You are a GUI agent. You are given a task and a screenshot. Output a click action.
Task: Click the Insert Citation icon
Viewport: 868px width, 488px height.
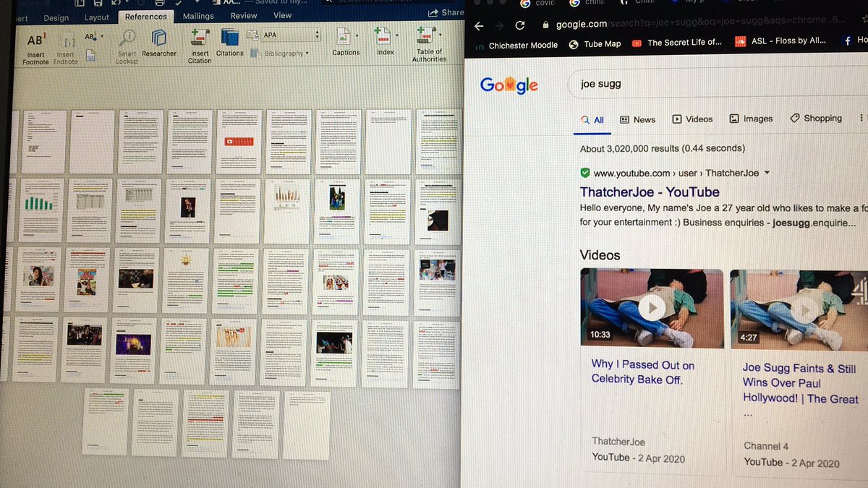[200, 38]
